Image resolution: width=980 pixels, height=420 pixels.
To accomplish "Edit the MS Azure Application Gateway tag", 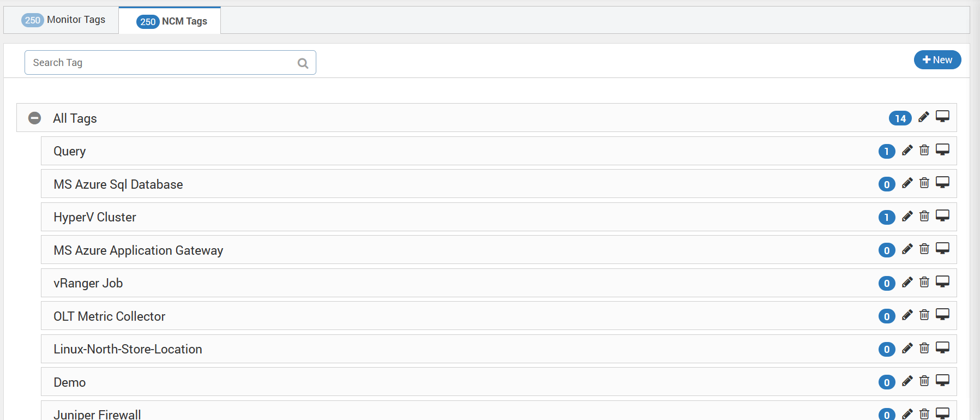I will (x=907, y=249).
